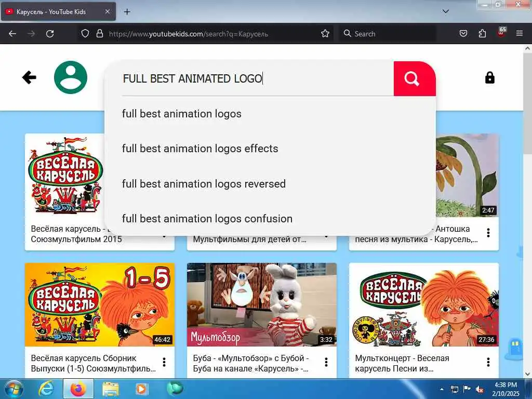The width and height of the screenshot is (532, 399).
Task: Click Firefox taskbar icon
Action: [x=78, y=389]
